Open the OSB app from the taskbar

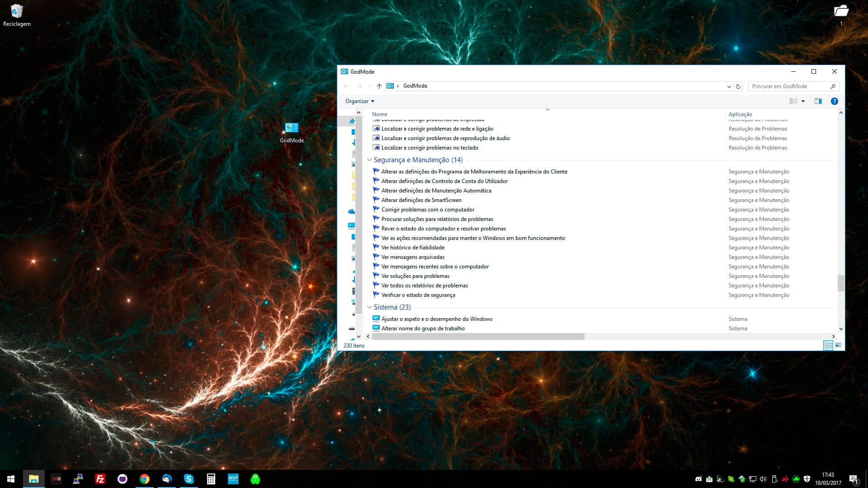(56, 479)
